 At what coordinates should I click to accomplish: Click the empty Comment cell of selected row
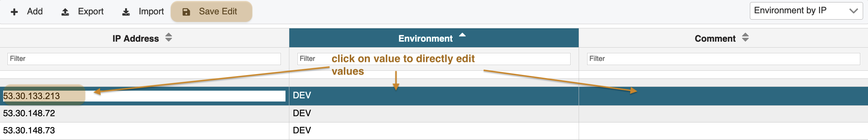point(723,96)
